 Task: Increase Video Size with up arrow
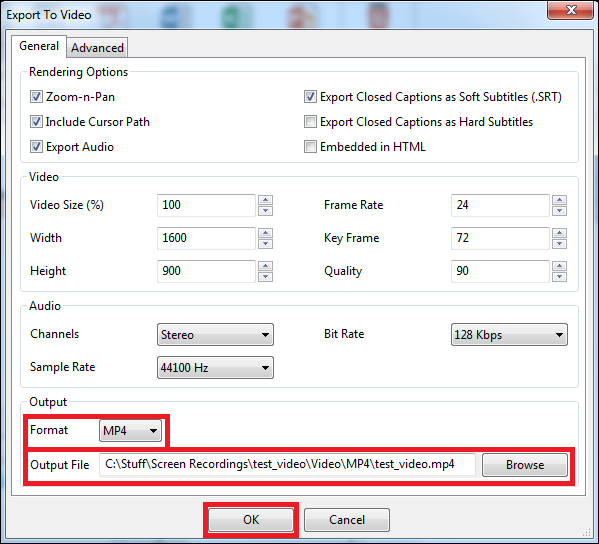[x=266, y=200]
